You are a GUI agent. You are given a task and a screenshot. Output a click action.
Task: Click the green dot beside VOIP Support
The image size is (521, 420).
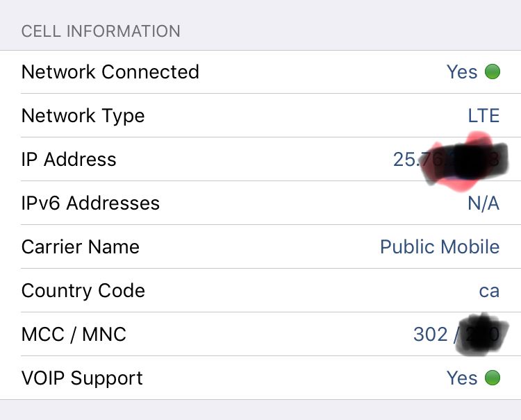coord(492,378)
